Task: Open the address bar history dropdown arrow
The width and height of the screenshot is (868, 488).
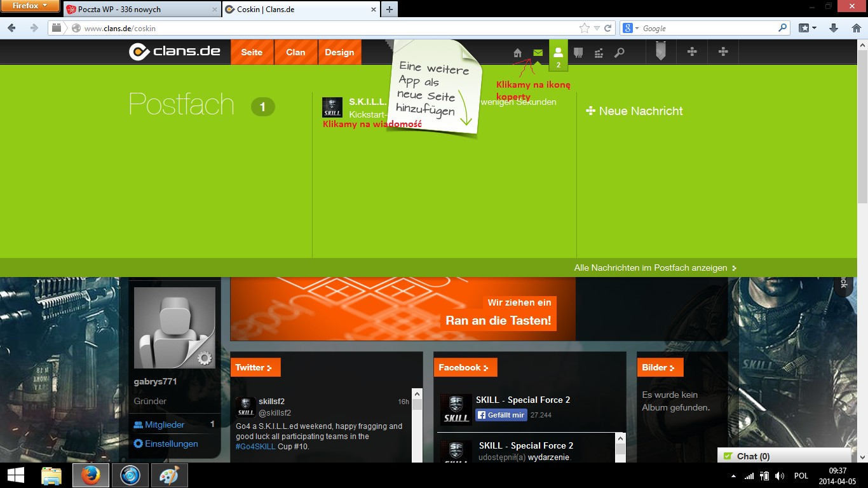Action: (597, 29)
